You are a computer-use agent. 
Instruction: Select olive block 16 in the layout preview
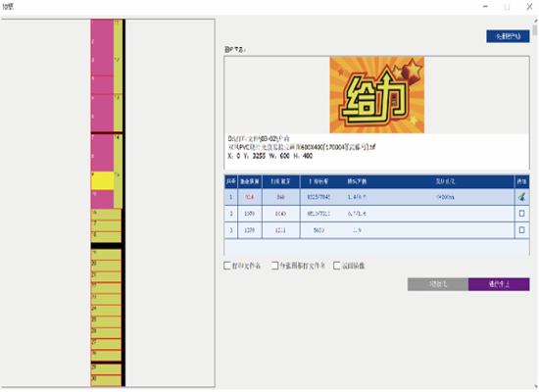106,215
